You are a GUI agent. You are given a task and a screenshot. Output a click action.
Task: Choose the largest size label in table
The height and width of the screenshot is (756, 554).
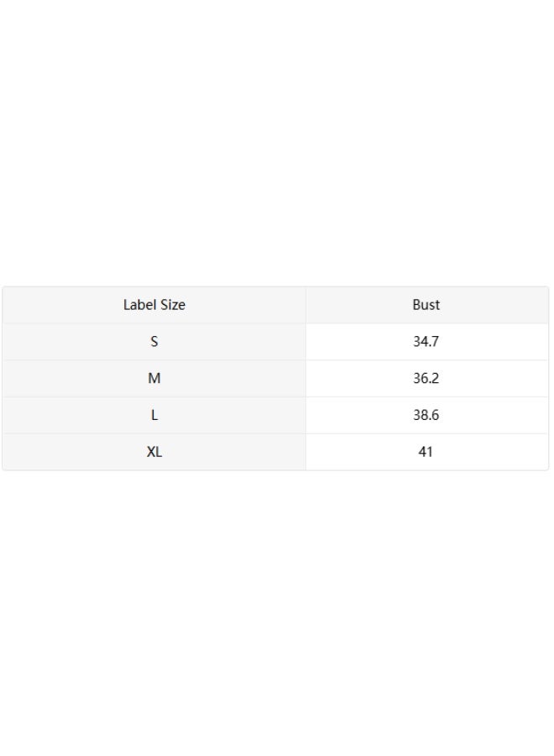coord(154,452)
